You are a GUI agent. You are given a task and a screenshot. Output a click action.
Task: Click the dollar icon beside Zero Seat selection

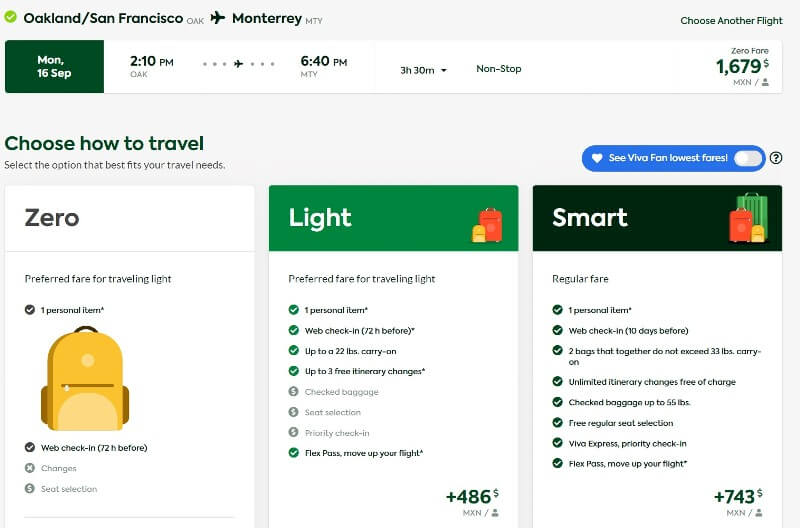(30, 489)
